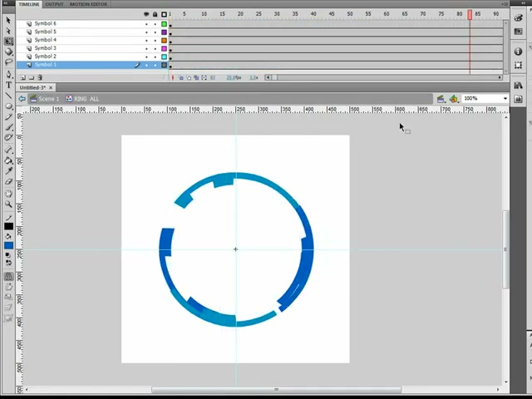Viewport: 532px width, 399px height.
Task: Create a new layer folder
Action: click(32, 77)
